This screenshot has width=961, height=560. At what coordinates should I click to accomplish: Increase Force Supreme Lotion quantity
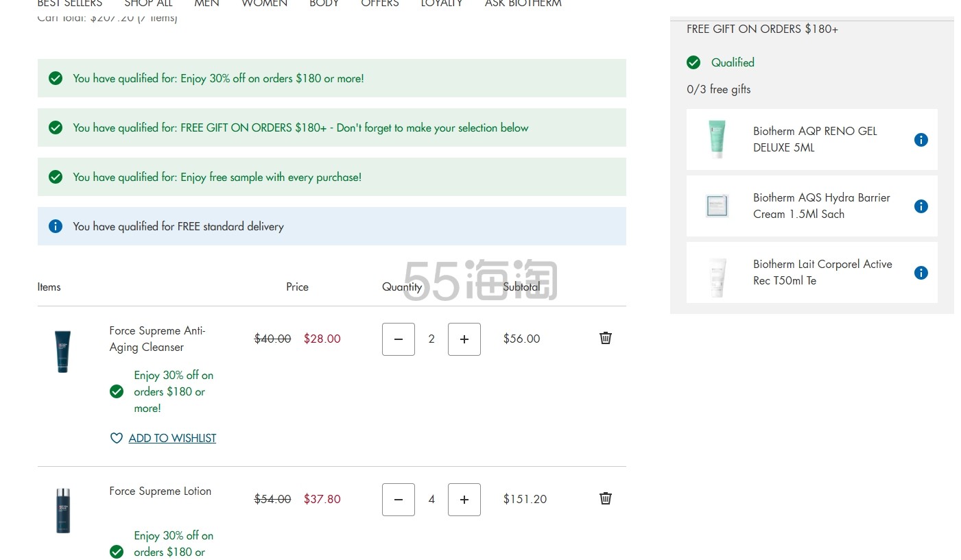pyautogui.click(x=464, y=500)
